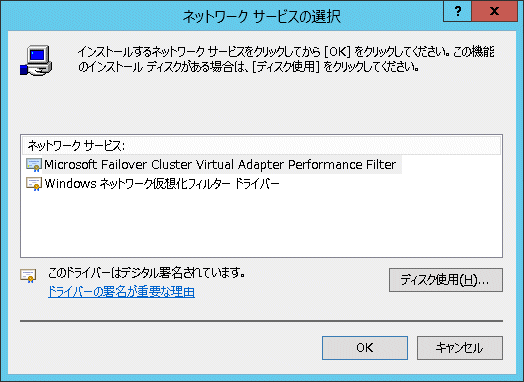
Task: Click the instruction text about installing network services
Action: tap(286, 59)
